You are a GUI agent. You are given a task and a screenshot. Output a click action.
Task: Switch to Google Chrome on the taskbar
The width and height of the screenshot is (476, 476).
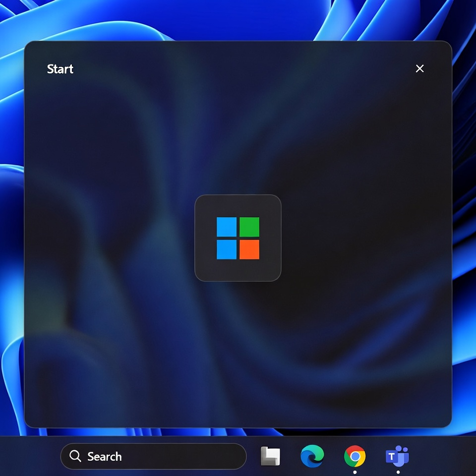tap(355, 456)
